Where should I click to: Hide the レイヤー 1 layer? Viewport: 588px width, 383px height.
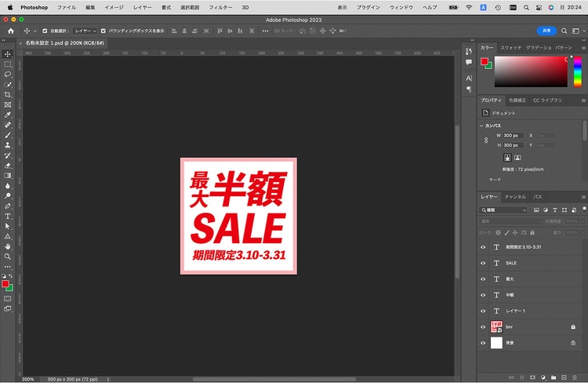point(483,311)
